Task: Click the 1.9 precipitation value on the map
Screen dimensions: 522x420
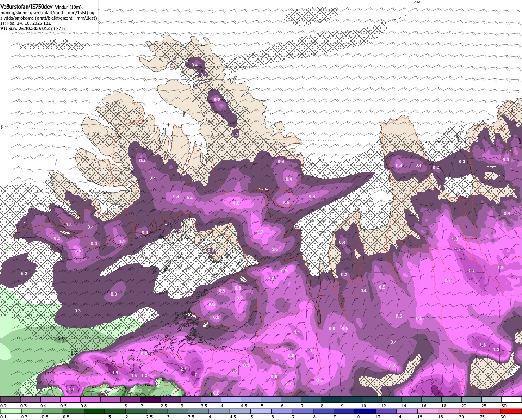Action: (115, 373)
